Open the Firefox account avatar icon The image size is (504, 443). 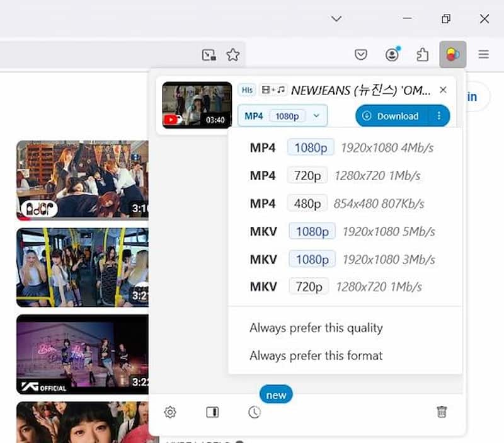click(x=392, y=54)
